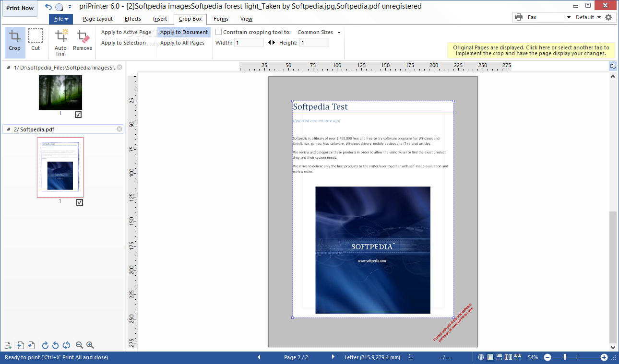Open the Insert tab
619x364 pixels.
pos(160,19)
